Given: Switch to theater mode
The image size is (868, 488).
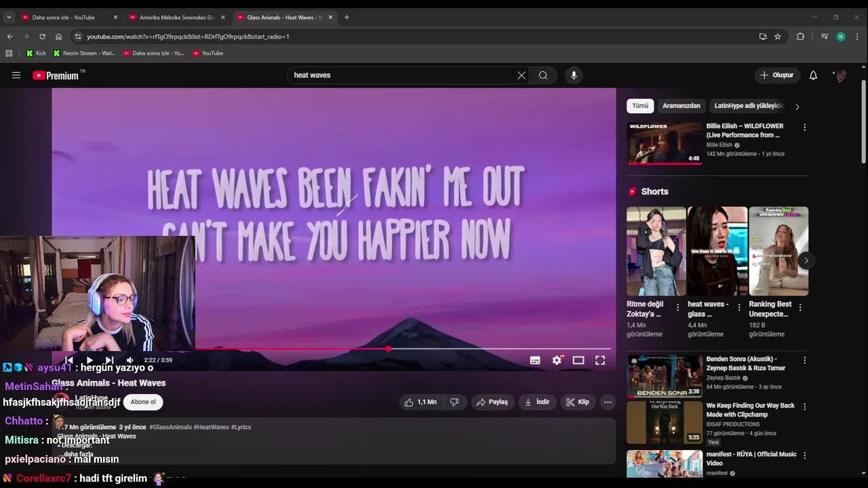Looking at the screenshot, I should [x=578, y=361].
